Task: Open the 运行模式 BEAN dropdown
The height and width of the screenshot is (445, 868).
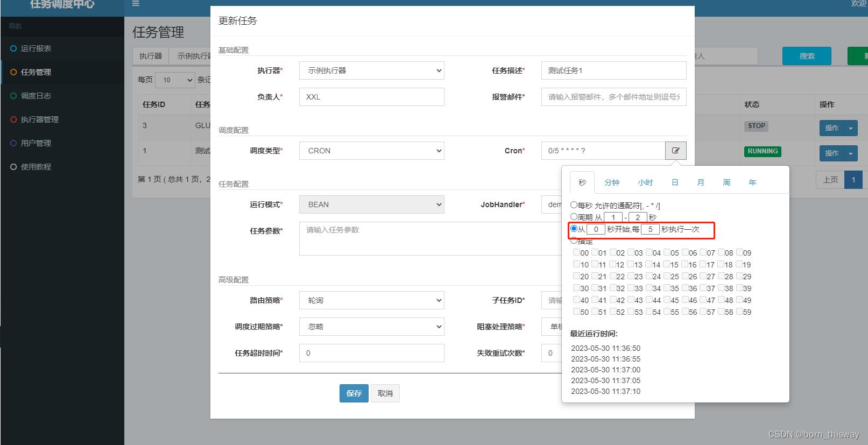Action: 372,204
